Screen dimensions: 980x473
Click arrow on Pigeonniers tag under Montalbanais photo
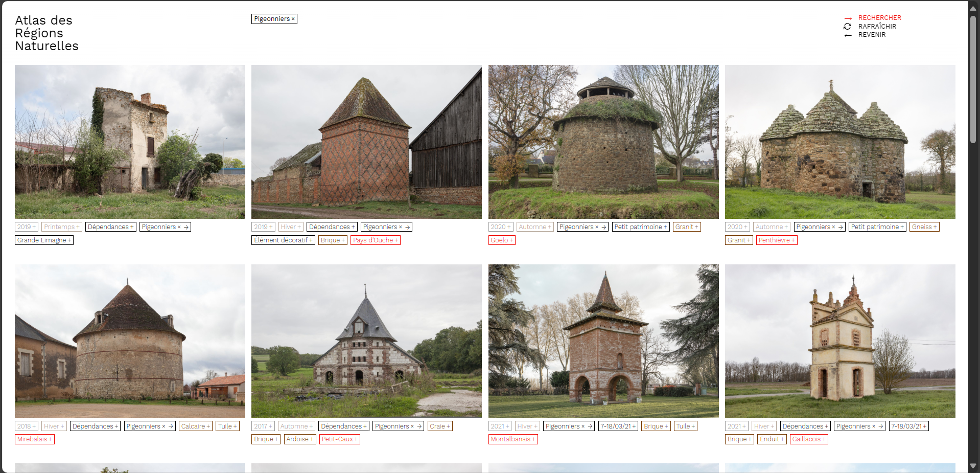click(590, 426)
